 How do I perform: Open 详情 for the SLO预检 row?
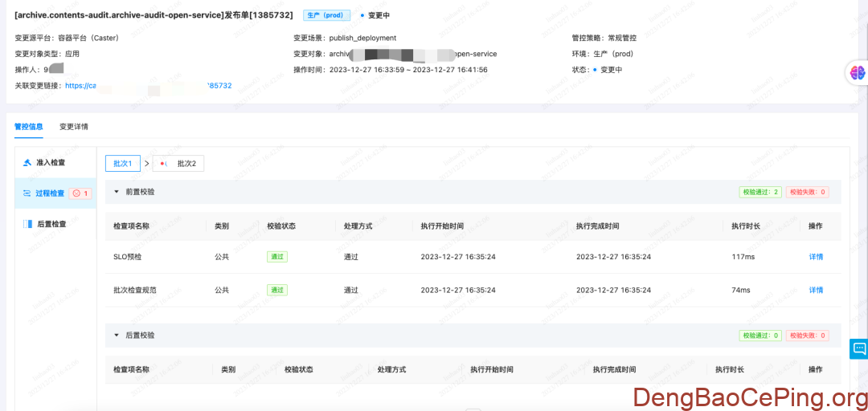pos(816,257)
